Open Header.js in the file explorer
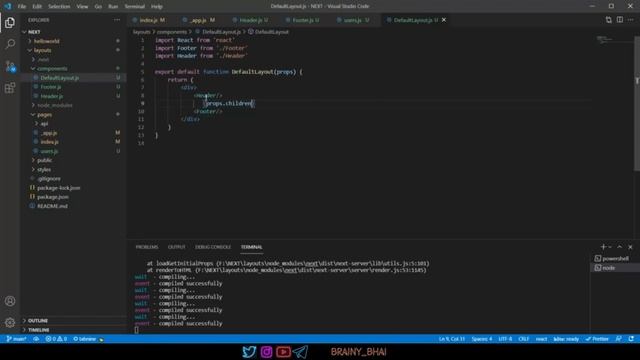 point(51,96)
